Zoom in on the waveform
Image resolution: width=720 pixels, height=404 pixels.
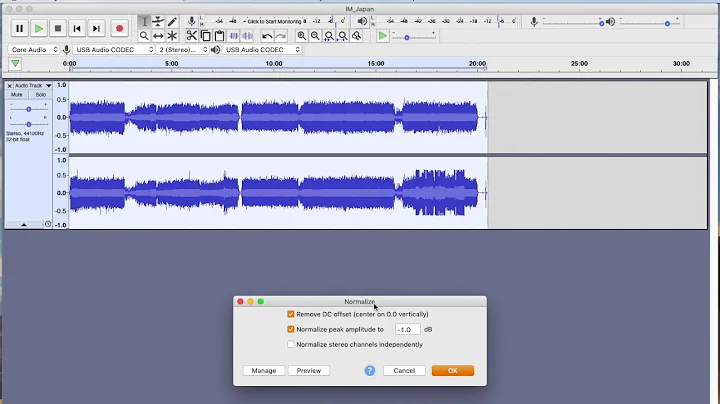tap(301, 36)
